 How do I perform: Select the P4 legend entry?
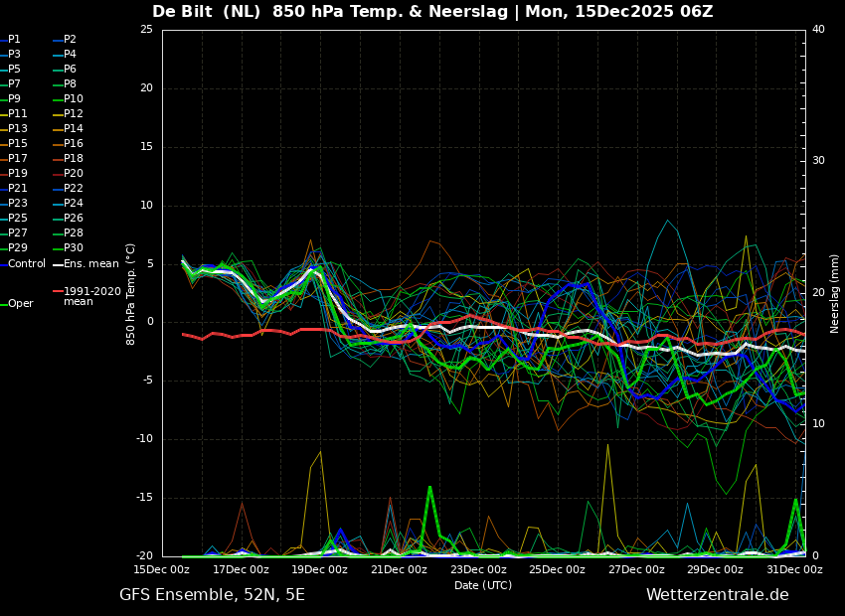pyautogui.click(x=70, y=55)
